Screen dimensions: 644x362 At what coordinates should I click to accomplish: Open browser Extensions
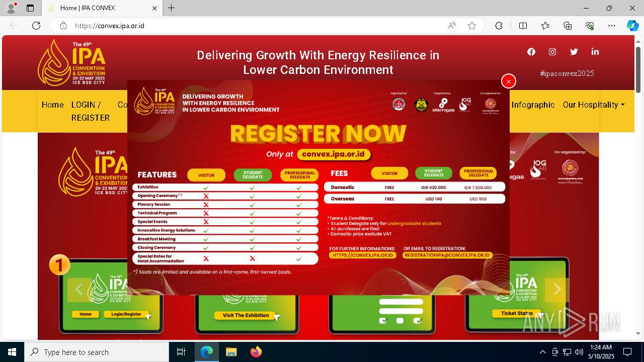point(499,26)
